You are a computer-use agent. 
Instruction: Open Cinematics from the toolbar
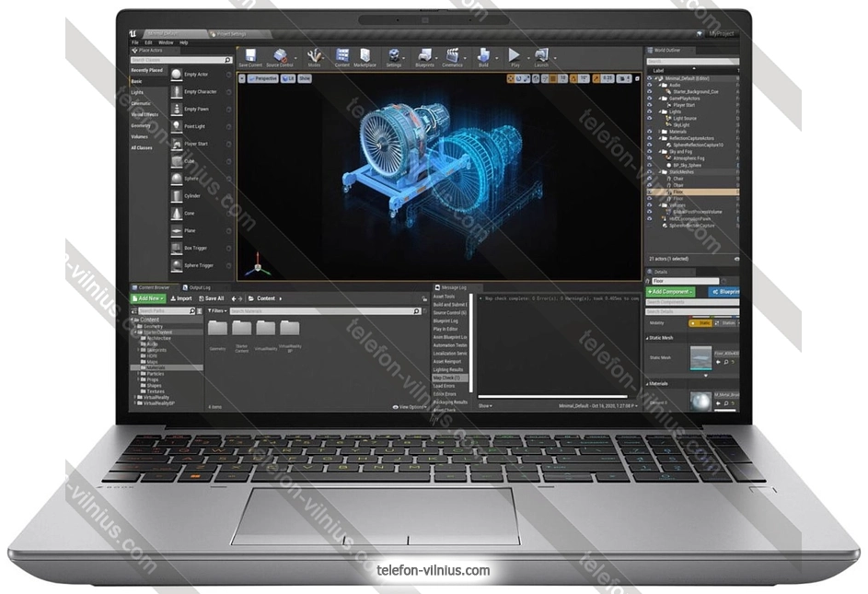(x=452, y=57)
